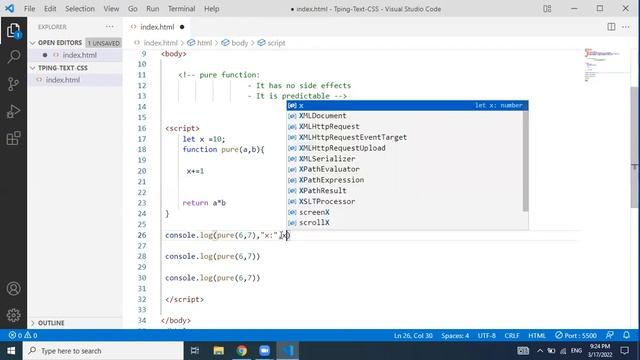Choose XSLTProcessor suggestion
Image resolution: width=640 pixels, height=360 pixels.
pos(405,202)
